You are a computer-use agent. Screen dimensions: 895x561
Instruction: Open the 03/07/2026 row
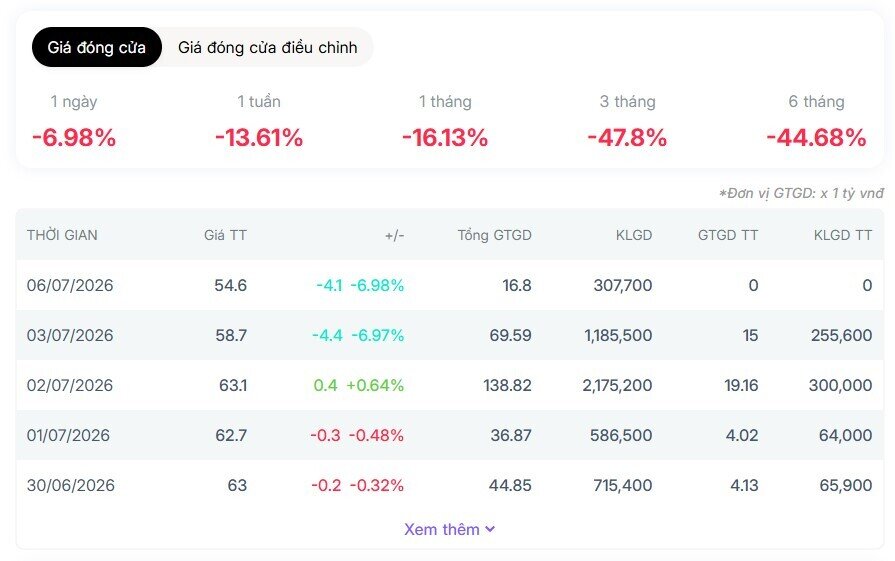click(x=450, y=336)
